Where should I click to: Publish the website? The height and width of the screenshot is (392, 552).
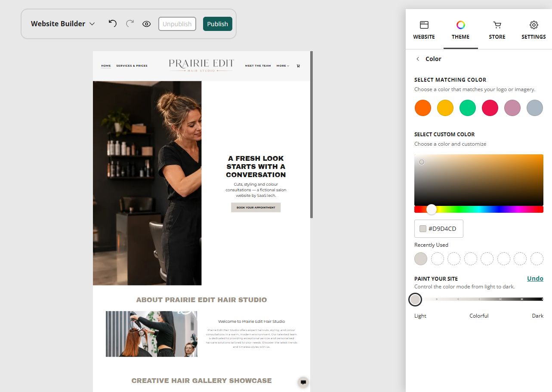tap(218, 24)
